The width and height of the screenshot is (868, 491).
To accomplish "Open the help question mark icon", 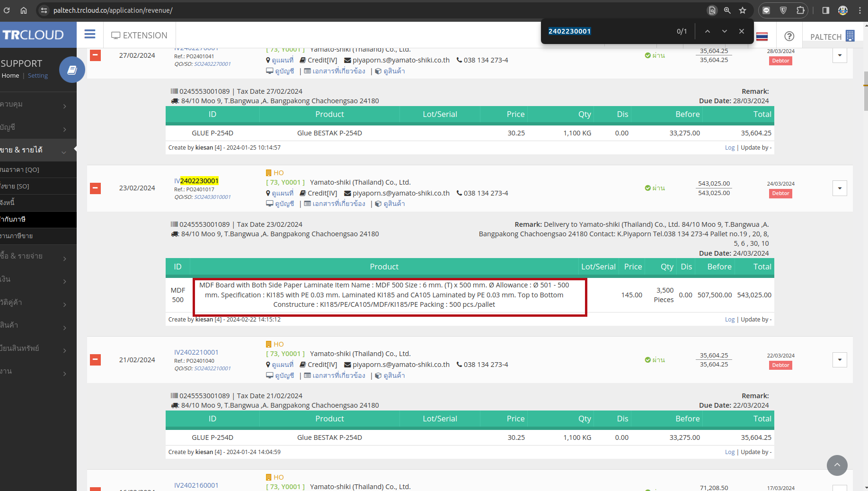I will (789, 36).
